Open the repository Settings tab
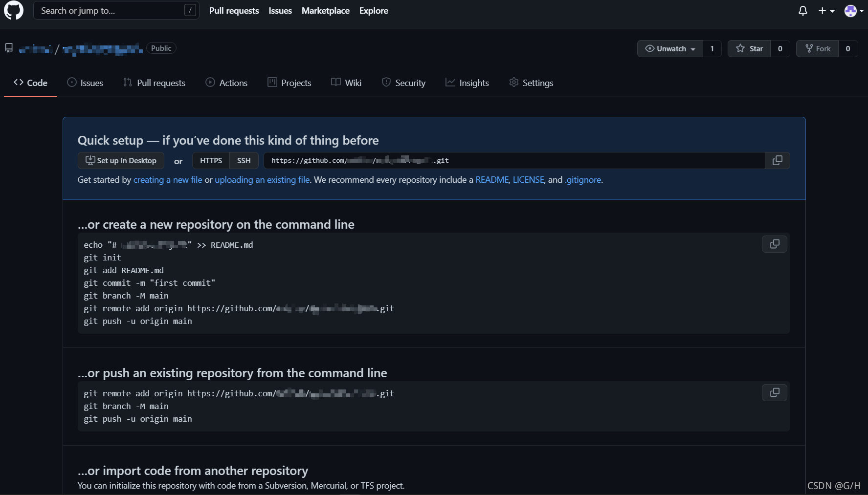Image resolution: width=868 pixels, height=495 pixels. (531, 83)
